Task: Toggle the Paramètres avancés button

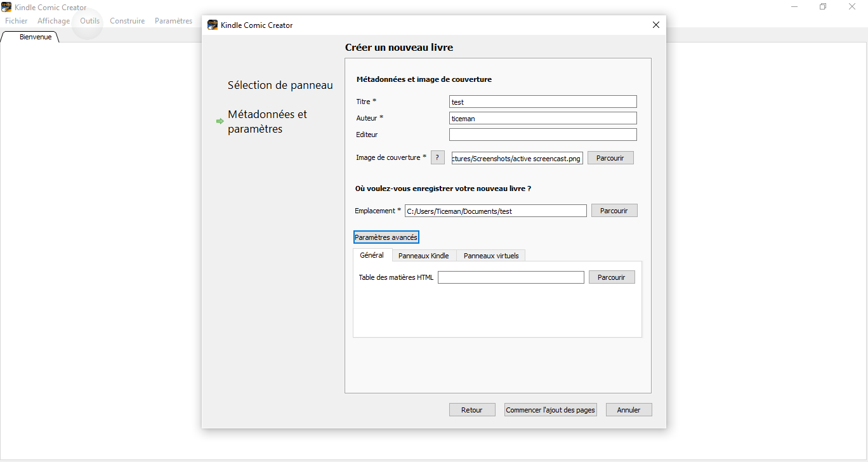Action: click(x=386, y=237)
